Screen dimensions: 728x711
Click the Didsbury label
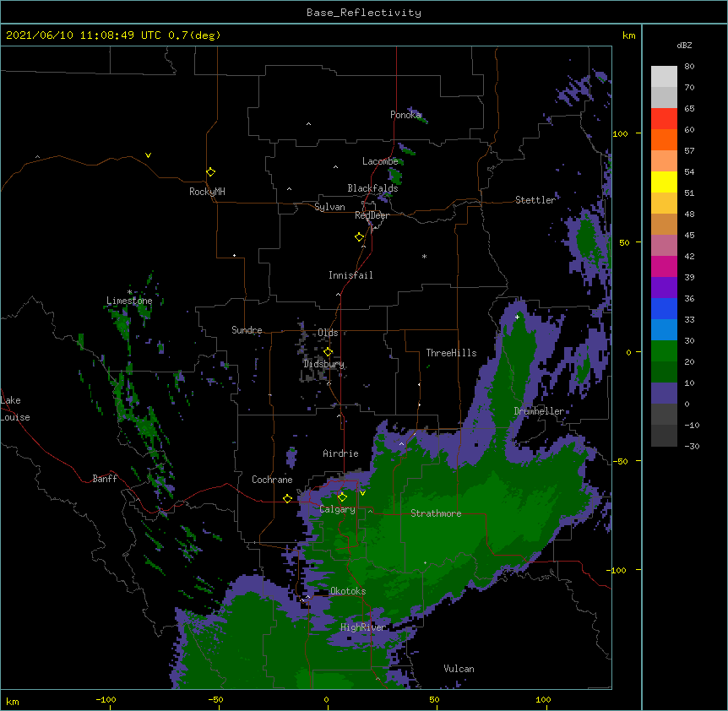(x=324, y=364)
